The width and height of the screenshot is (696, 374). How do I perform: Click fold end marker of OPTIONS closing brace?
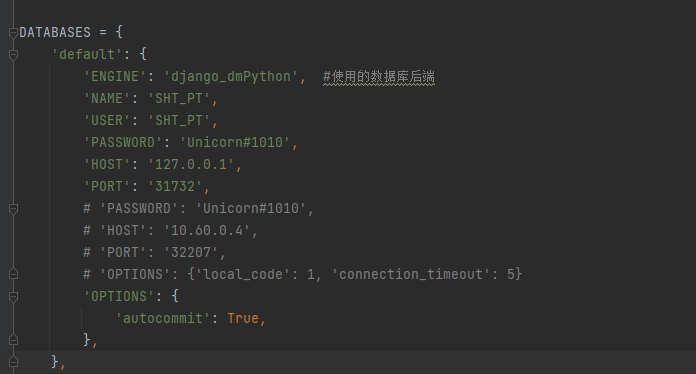[13, 340]
